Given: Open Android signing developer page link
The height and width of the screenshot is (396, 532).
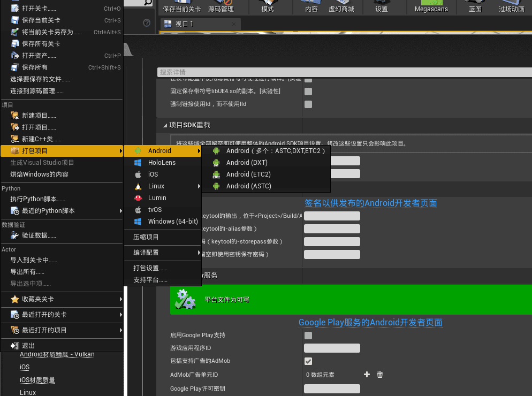Looking at the screenshot, I should pos(370,203).
